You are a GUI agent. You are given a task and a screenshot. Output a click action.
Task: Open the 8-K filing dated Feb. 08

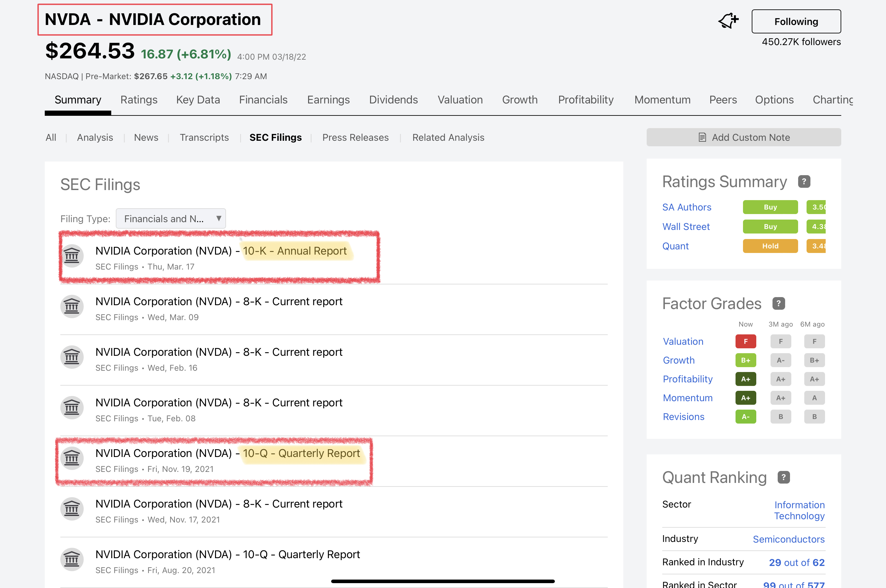(x=219, y=402)
